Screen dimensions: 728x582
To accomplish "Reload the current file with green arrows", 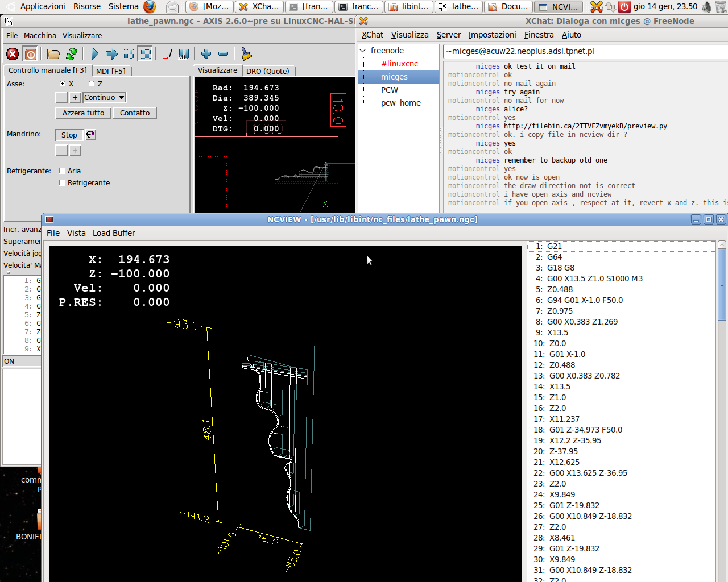I will tap(71, 54).
